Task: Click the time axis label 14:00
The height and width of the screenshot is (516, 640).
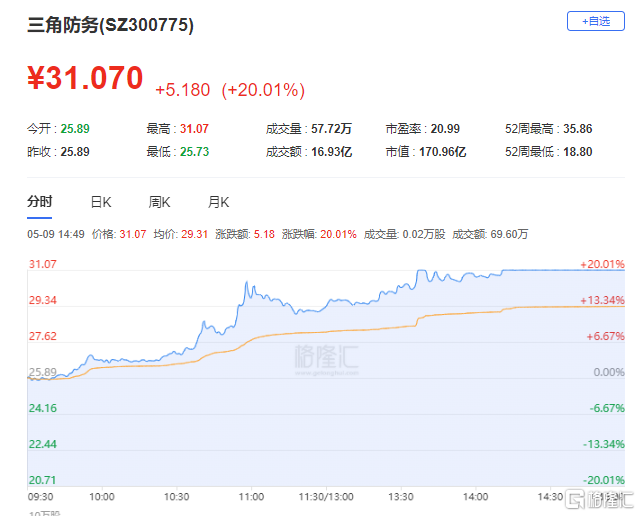Action: tap(475, 497)
